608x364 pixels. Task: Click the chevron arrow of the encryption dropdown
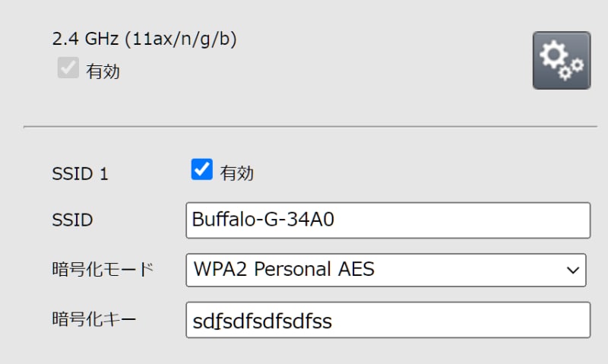(x=572, y=270)
